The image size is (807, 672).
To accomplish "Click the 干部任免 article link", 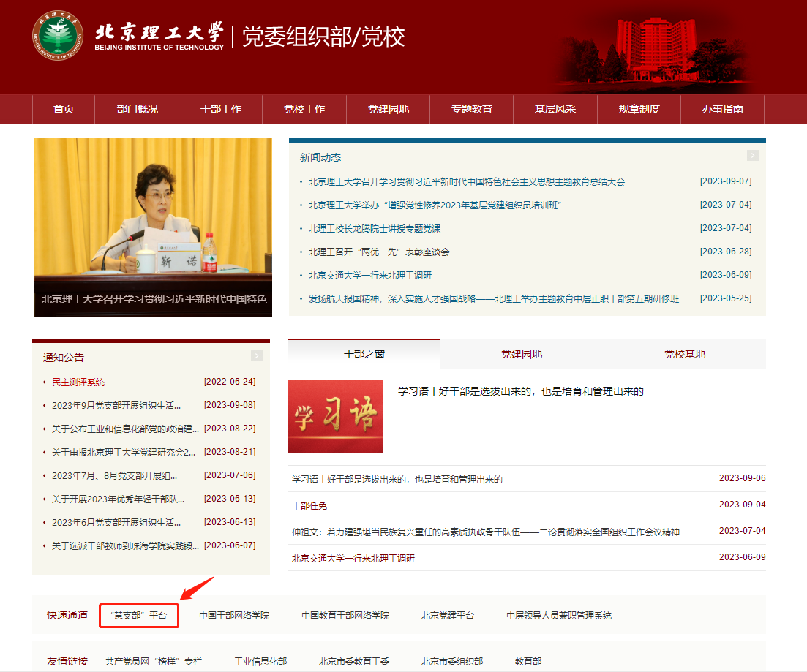I will [309, 505].
